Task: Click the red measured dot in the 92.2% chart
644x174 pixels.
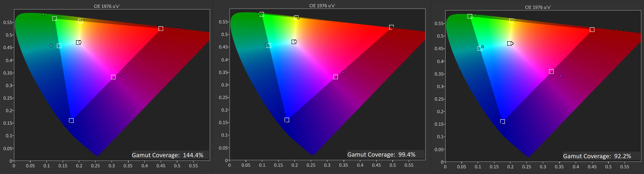Action: (x=617, y=31)
